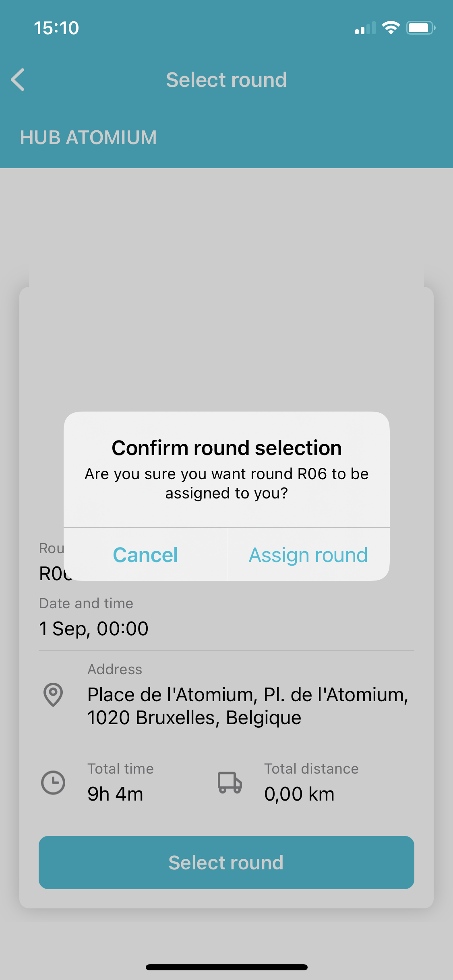Tap the Wi-Fi status icon

tap(391, 28)
